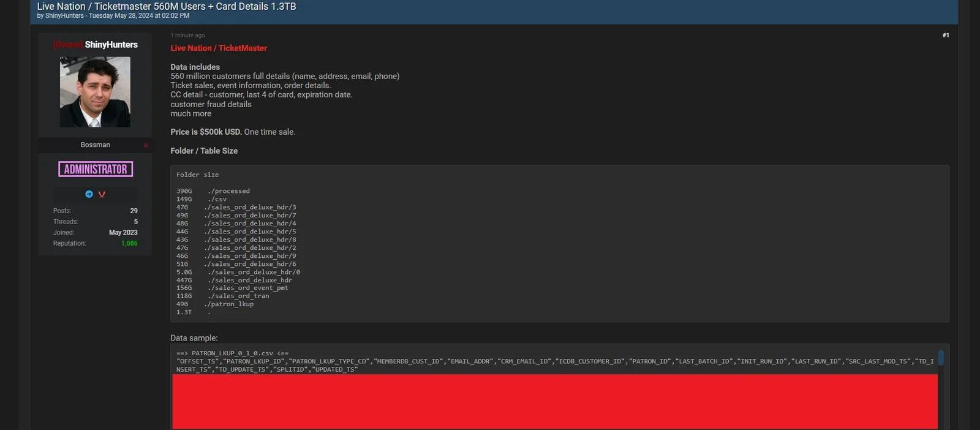Screen dimensions: 980x430
Task: Click the red status dot beside Bossman
Action: [x=146, y=145]
